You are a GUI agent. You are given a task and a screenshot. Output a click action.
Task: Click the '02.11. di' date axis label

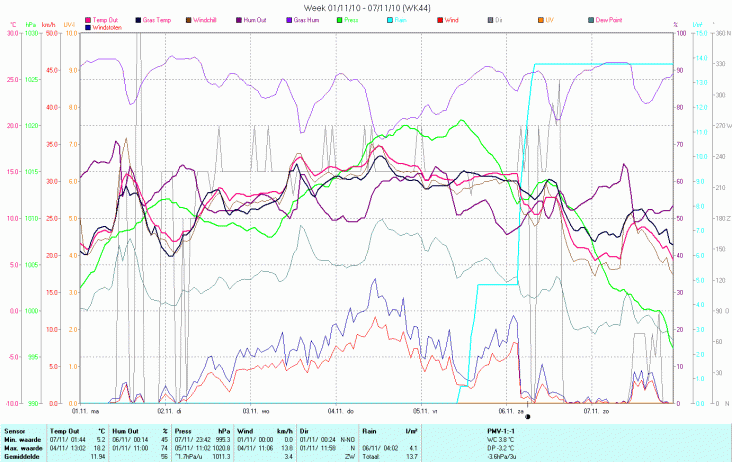click(x=169, y=411)
